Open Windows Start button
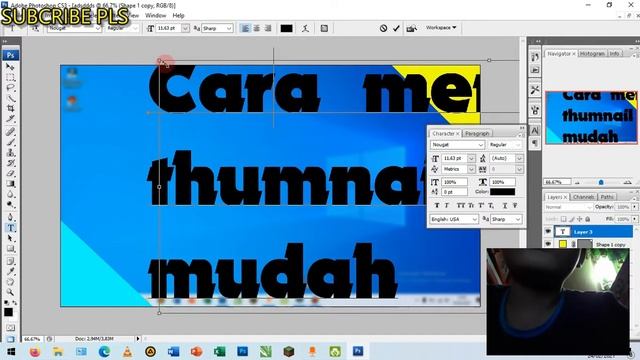The image size is (640, 360). 11,351
